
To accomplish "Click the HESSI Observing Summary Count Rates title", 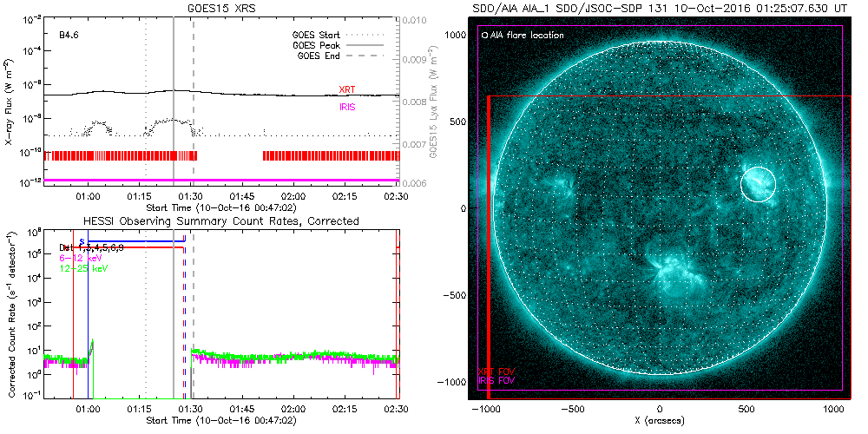I will pyautogui.click(x=220, y=221).
